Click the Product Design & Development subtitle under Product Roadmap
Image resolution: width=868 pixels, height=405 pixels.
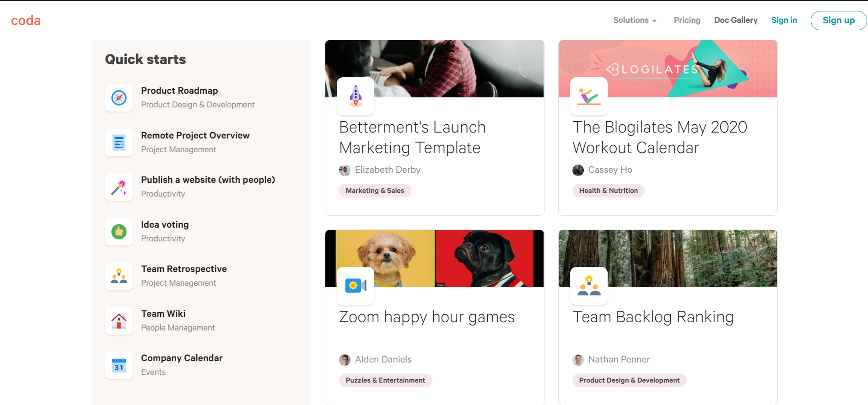[x=198, y=105]
